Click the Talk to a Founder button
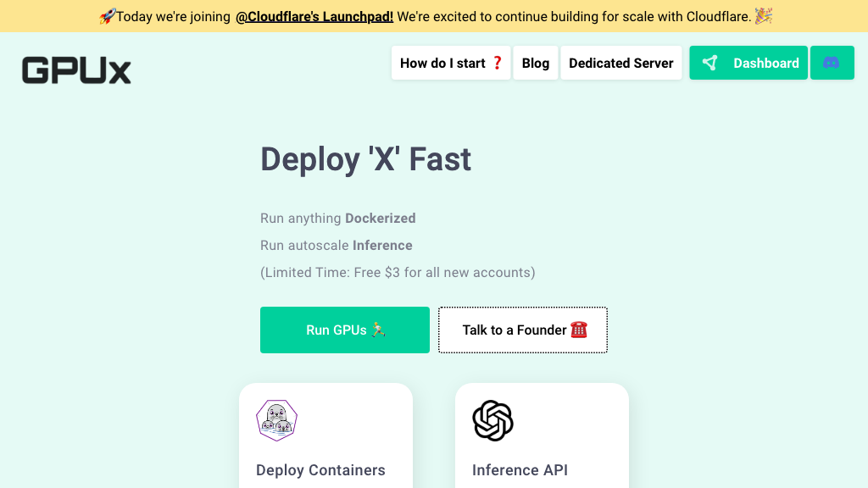 click(x=522, y=330)
